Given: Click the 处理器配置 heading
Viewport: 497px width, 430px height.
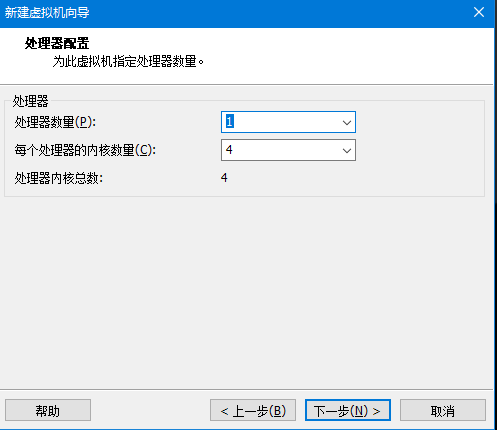Looking at the screenshot, I should click(x=57, y=43).
